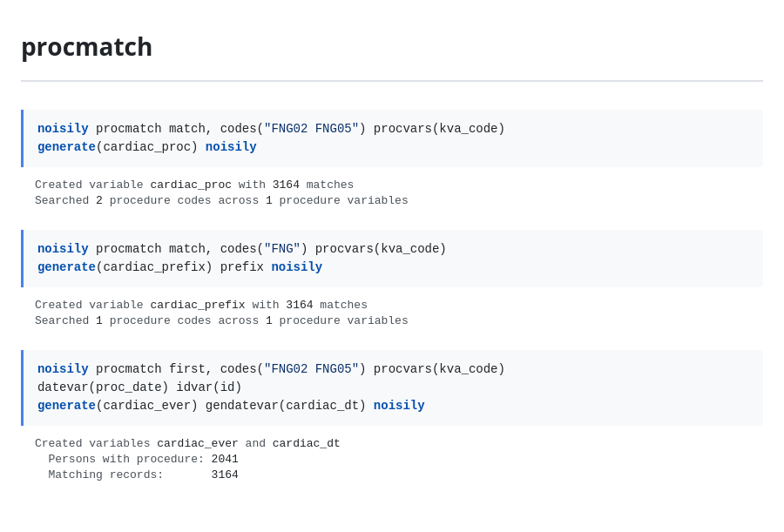This screenshot has height=532, width=784.
Task: Select the cardiac_proc variable name in output
Action: pos(191,184)
